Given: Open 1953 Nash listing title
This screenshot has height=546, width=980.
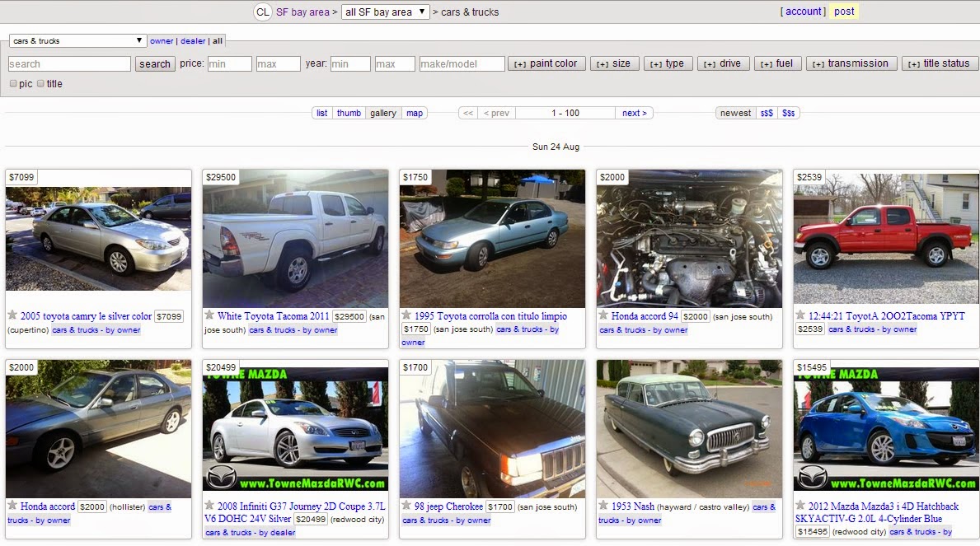Looking at the screenshot, I should (x=632, y=506).
